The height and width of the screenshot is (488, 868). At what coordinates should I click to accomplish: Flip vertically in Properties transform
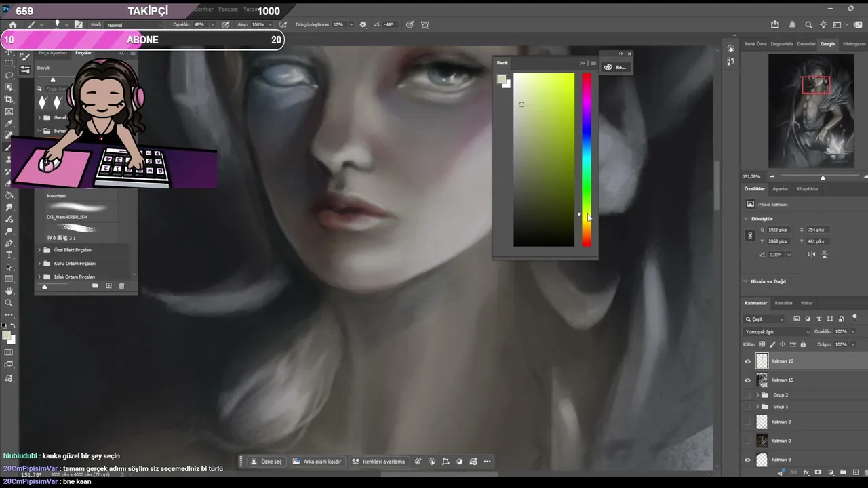pyautogui.click(x=825, y=254)
